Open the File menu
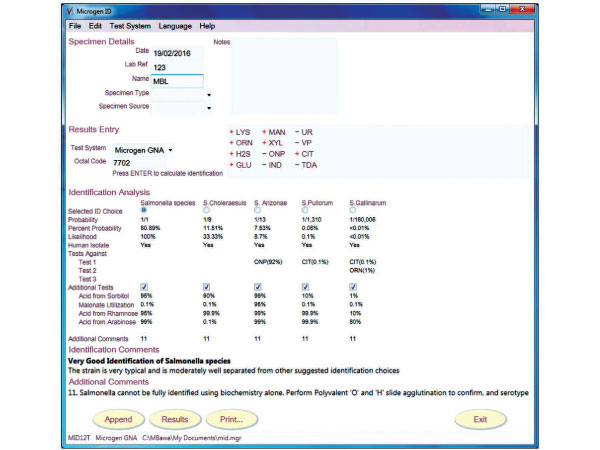Screen dimensions: 600x450 click(75, 25)
